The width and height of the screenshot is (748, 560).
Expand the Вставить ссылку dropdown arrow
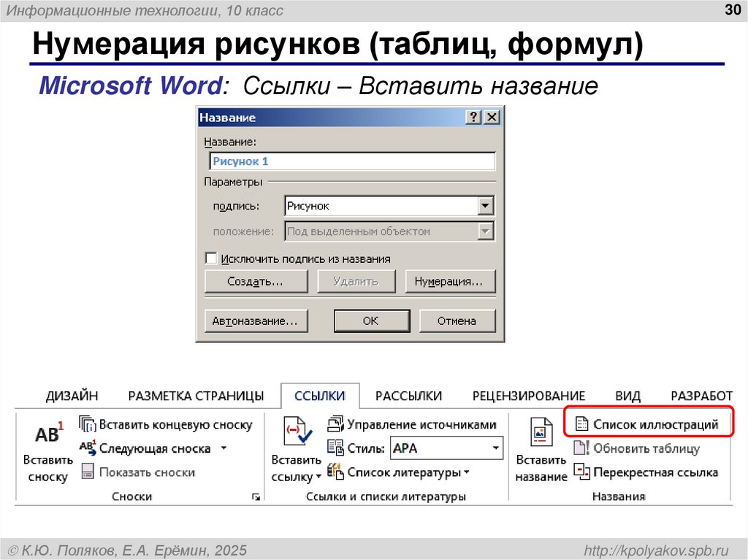click(318, 477)
